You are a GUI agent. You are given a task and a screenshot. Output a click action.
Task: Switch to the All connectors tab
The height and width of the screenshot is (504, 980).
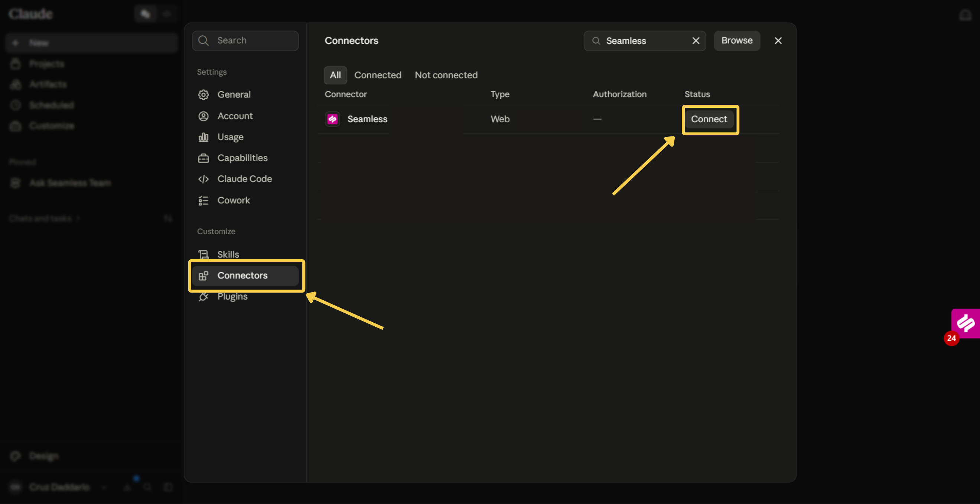coord(335,75)
